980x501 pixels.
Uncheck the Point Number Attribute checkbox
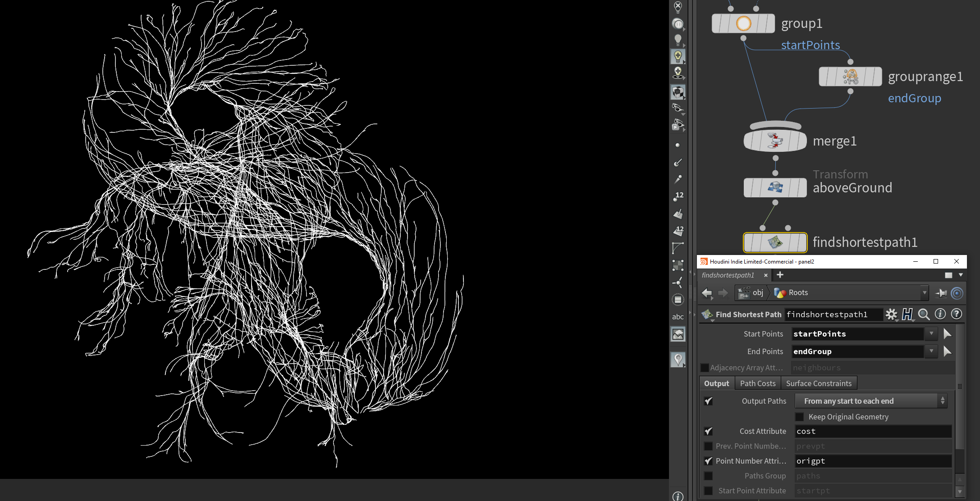point(709,461)
